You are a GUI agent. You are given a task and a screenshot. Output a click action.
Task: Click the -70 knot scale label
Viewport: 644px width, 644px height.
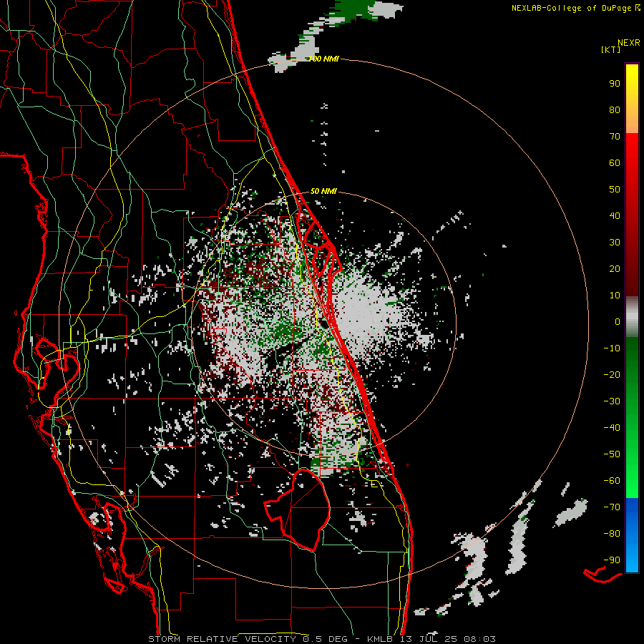(612, 507)
